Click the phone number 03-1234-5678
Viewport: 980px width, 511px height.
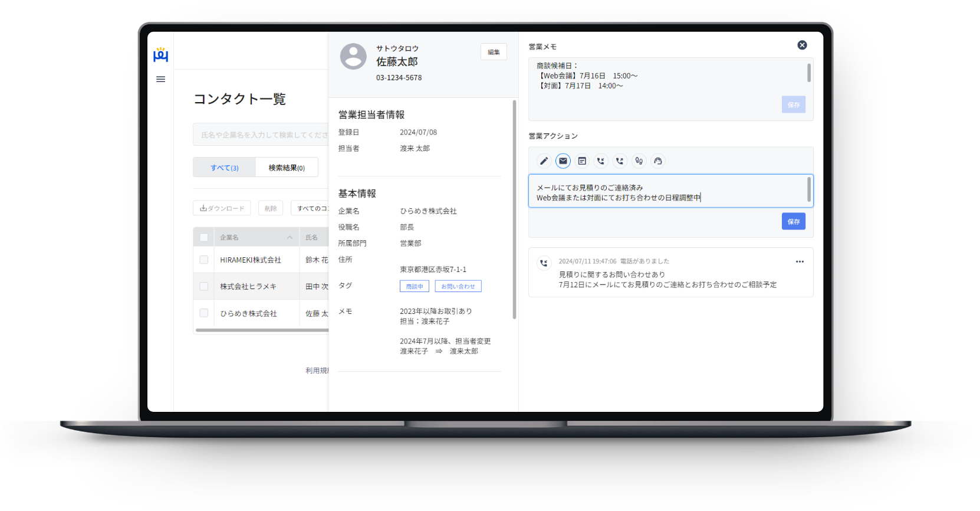399,77
